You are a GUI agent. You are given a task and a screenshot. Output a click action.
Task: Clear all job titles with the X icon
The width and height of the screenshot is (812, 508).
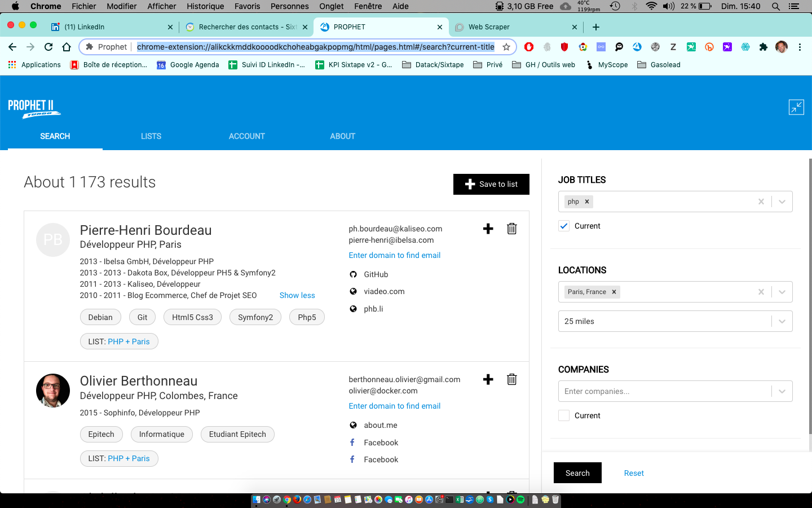[761, 202]
